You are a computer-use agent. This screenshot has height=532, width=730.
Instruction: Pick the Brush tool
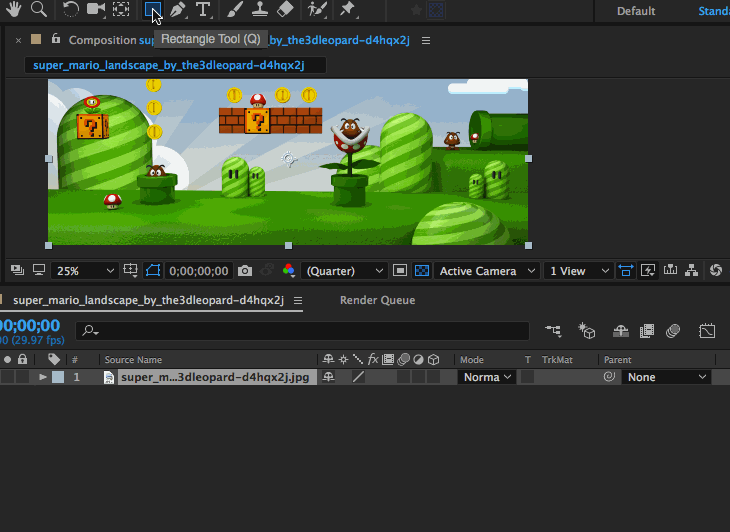tap(234, 10)
